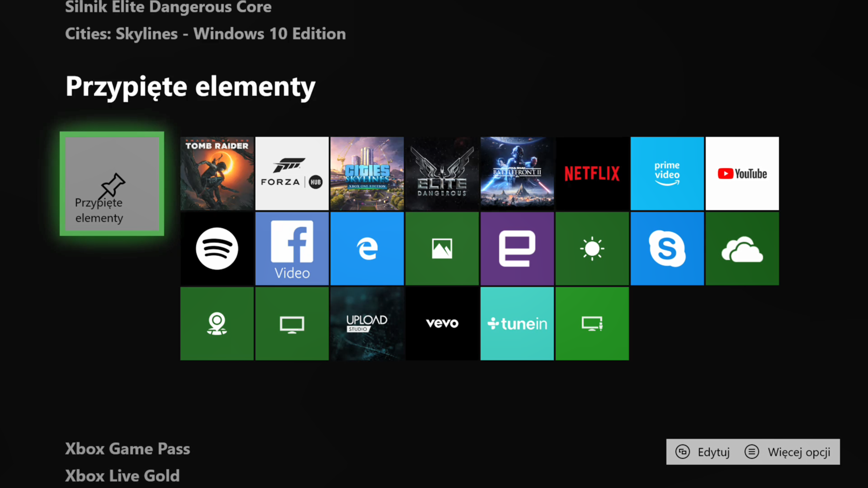The height and width of the screenshot is (488, 868).
Task: Open the Prime Video app tile
Action: click(x=667, y=174)
